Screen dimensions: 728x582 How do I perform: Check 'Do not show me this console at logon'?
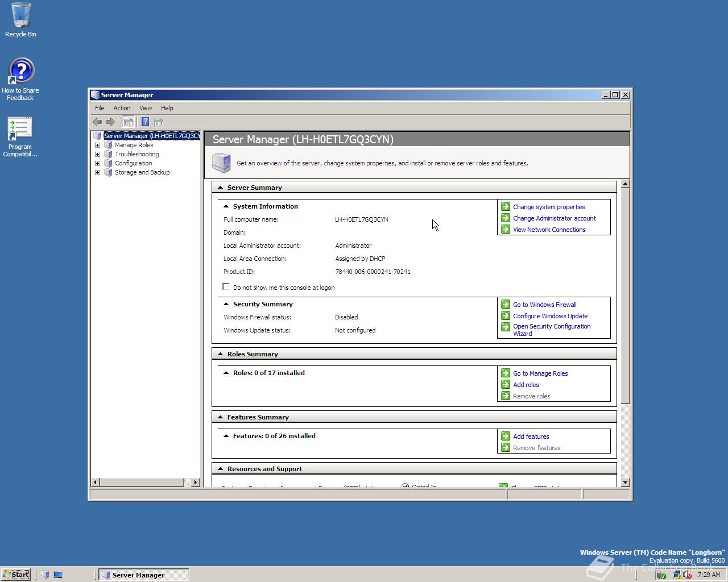coord(226,287)
